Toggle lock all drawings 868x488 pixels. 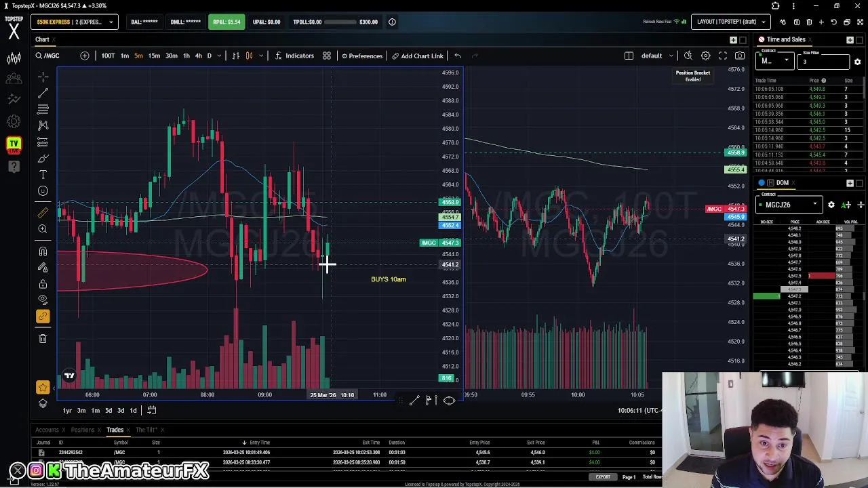[x=43, y=283]
